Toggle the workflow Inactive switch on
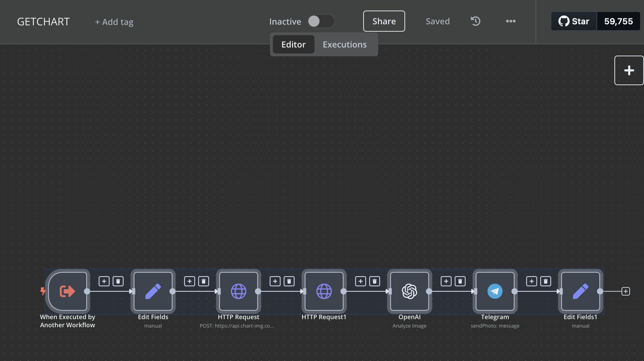The height and width of the screenshot is (361, 644). 321,21
